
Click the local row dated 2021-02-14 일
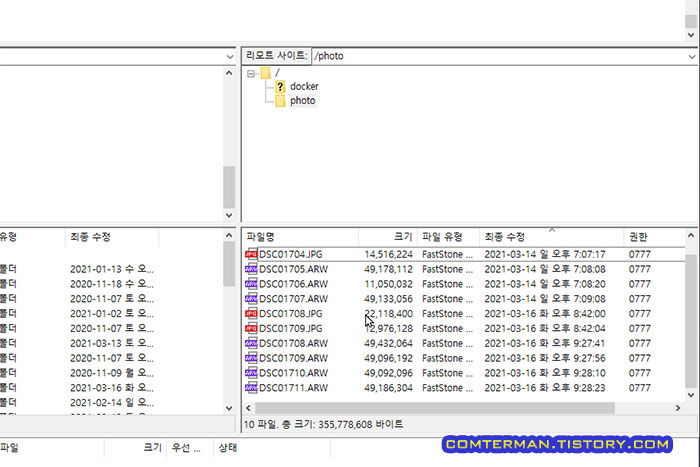pos(112,403)
